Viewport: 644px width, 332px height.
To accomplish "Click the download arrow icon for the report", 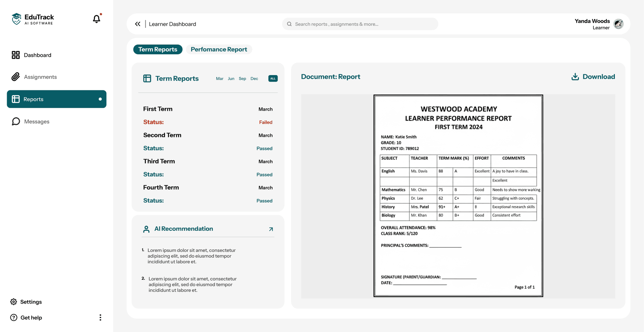I will click(x=576, y=77).
